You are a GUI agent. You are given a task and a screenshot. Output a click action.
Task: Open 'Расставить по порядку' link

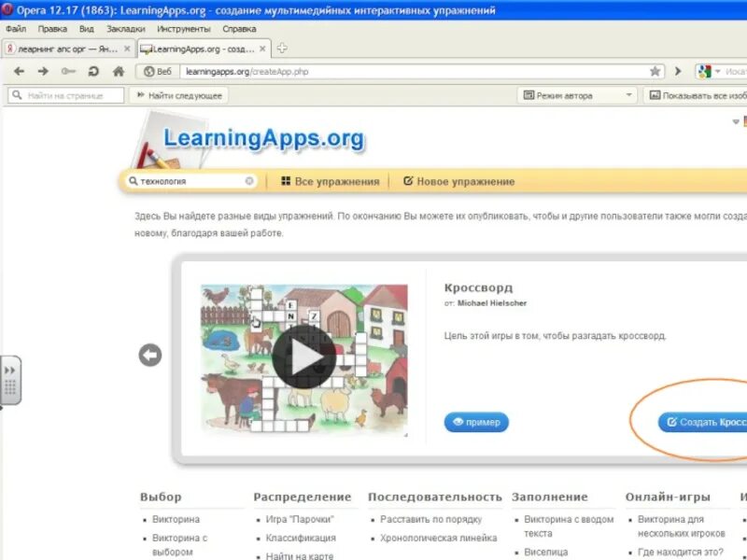click(x=430, y=519)
